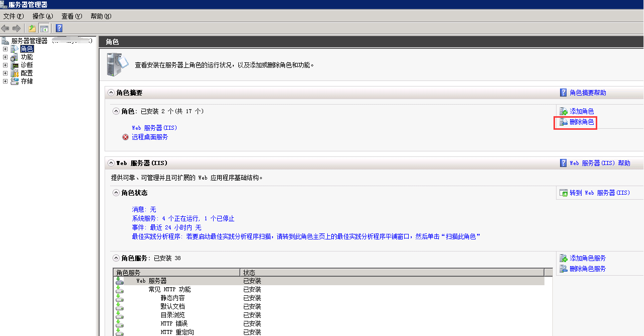Image resolution: width=644 pixels, height=336 pixels.
Task: Toggle the show/hide console tree icon
Action: [x=44, y=28]
